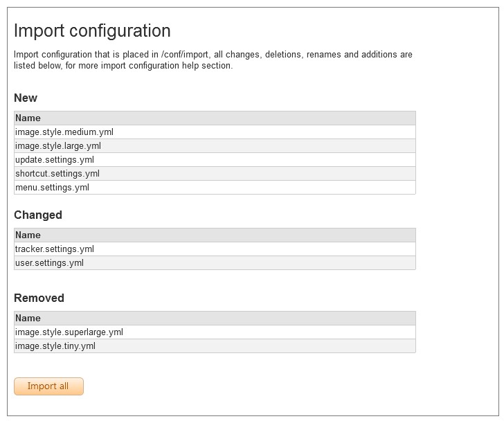Select user.settings.yml in Changed table
The image size is (504, 421).
(x=215, y=263)
